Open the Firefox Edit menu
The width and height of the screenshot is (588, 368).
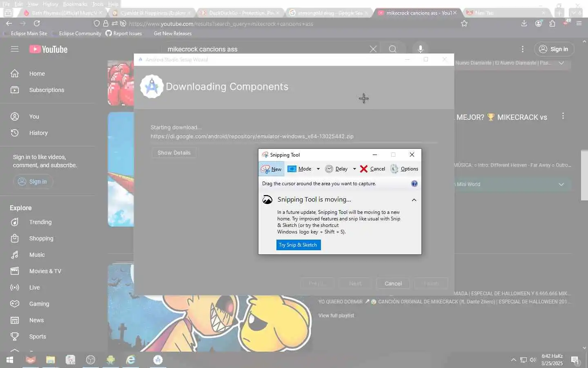(19, 4)
